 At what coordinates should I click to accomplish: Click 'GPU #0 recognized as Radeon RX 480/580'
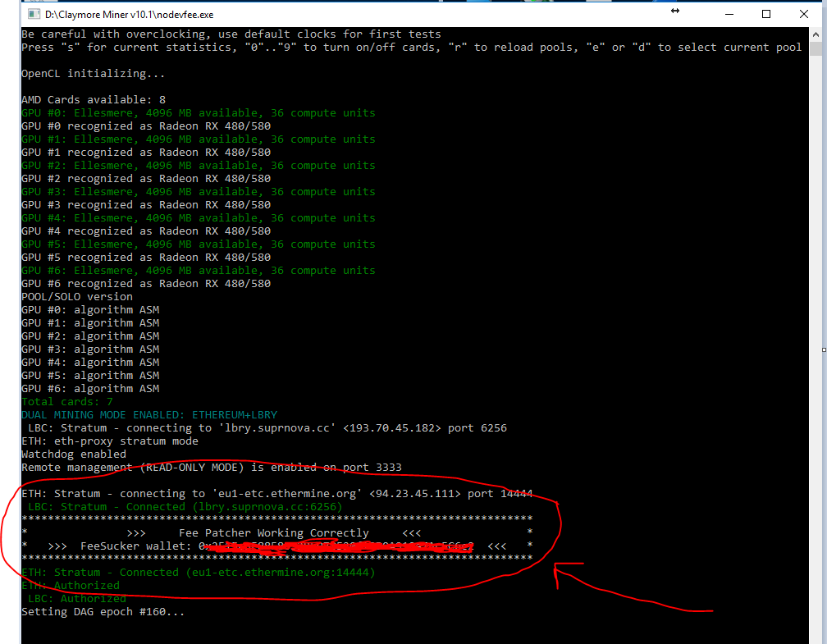tap(146, 126)
